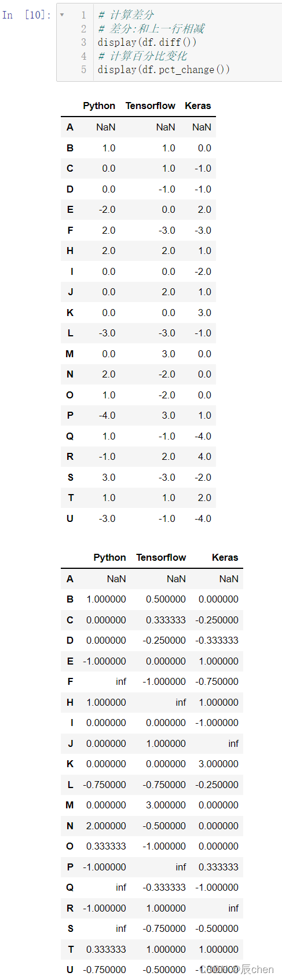Click row index A in first table
The width and height of the screenshot is (282, 980).
coord(70,127)
